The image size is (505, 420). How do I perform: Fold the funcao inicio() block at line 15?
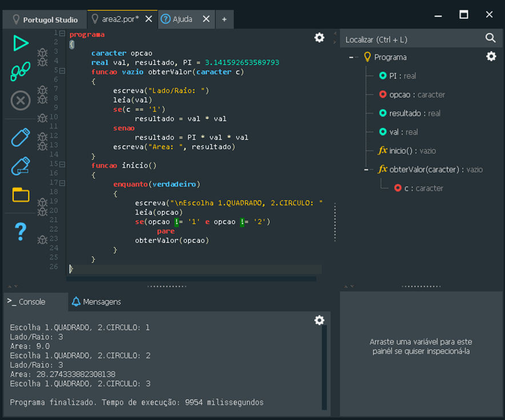62,164
